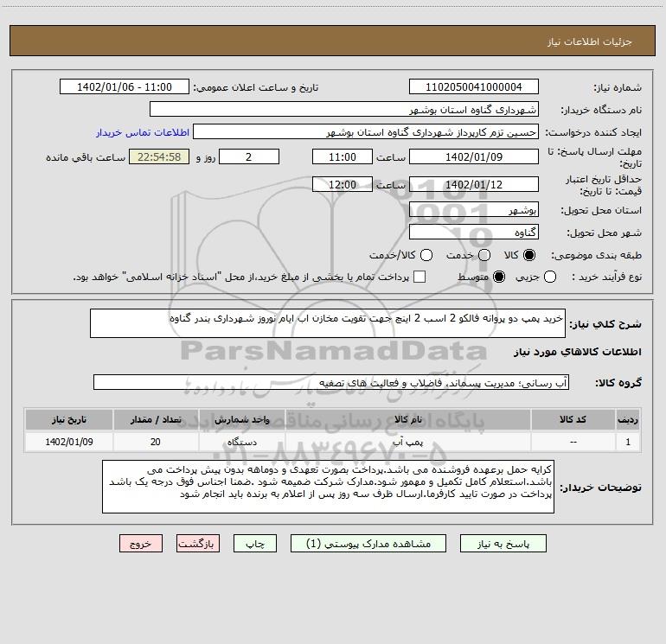This screenshot has width=666, height=644.
Task: Tick the اسناد خزانه اسلامی payment checkbox
Action: 419,277
